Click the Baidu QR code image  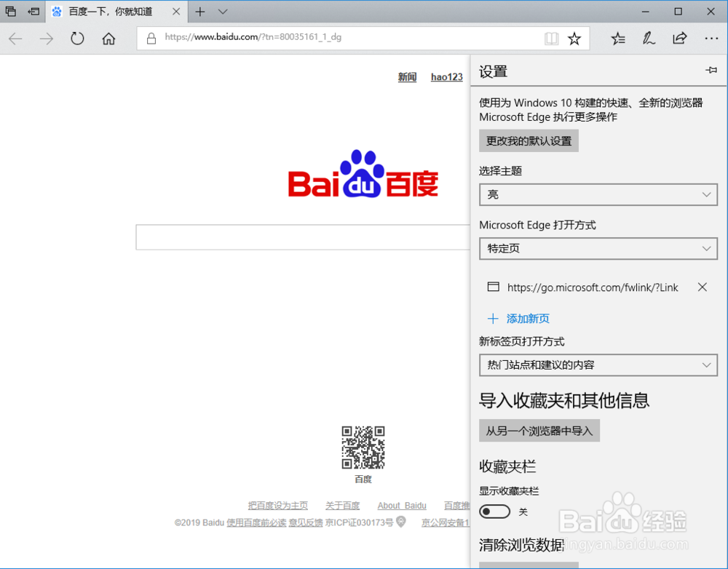363,447
